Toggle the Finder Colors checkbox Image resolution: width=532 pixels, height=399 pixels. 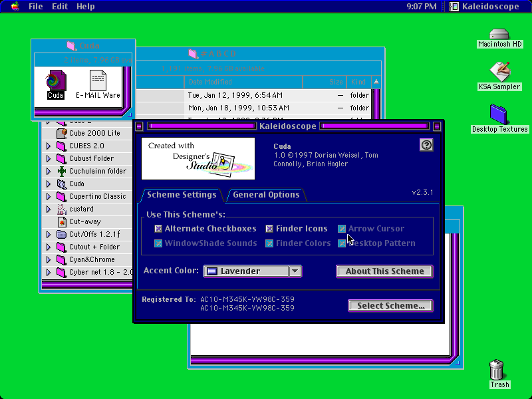269,243
